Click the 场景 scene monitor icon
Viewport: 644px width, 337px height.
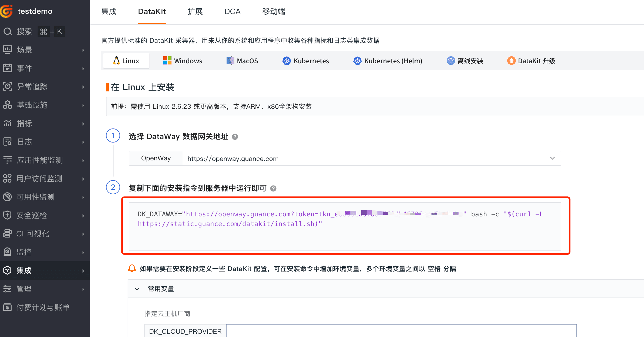click(x=8, y=50)
